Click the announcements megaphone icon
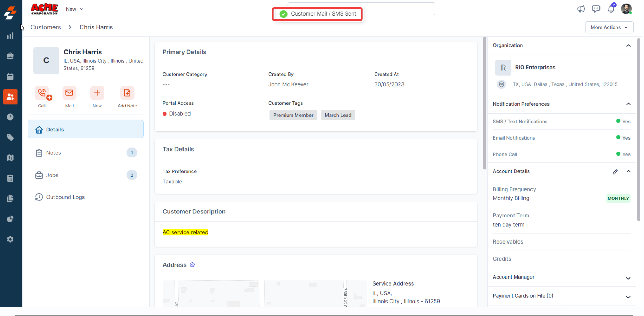 click(581, 9)
